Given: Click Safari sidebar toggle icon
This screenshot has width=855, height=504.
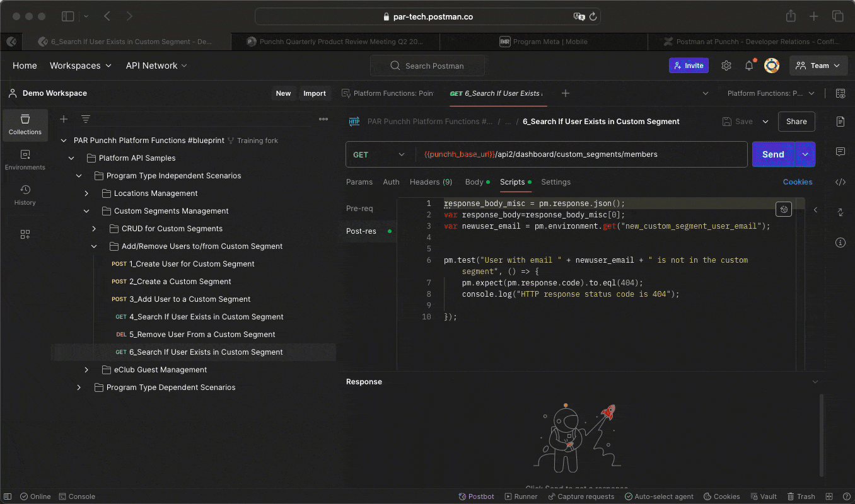Looking at the screenshot, I should tap(68, 16).
